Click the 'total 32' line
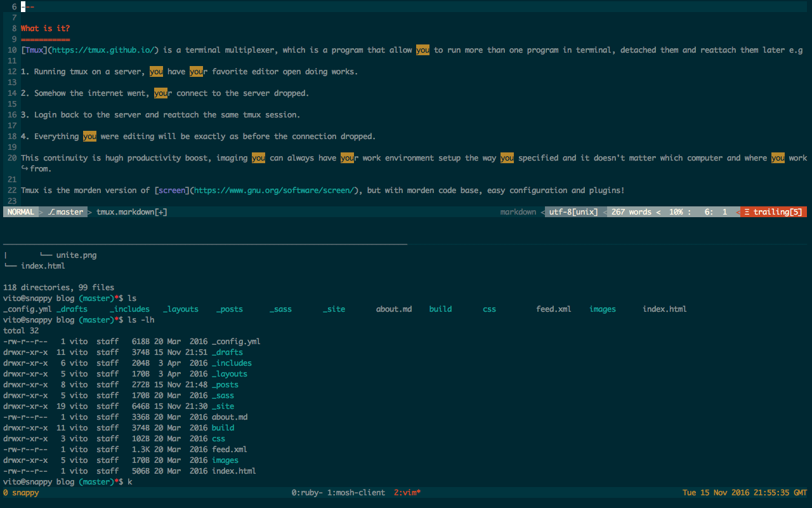This screenshot has height=508, width=812. (x=21, y=331)
